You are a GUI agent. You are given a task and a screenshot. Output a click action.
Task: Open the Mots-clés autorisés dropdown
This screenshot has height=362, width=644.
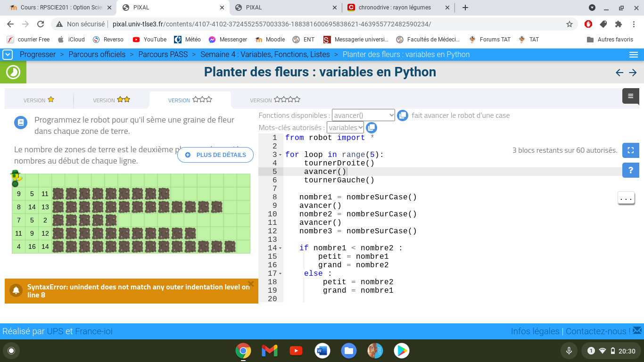pyautogui.click(x=345, y=128)
